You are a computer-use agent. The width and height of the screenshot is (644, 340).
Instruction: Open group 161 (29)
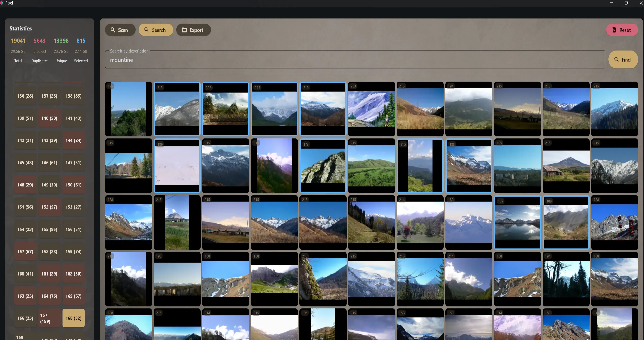pos(49,274)
